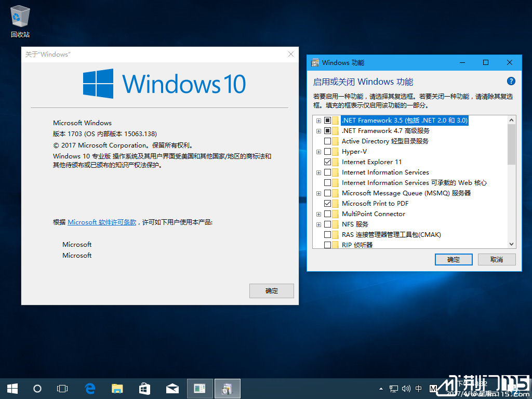Select the MultiPoint Connector label
Screen dimensions: 532x399
click(x=373, y=214)
